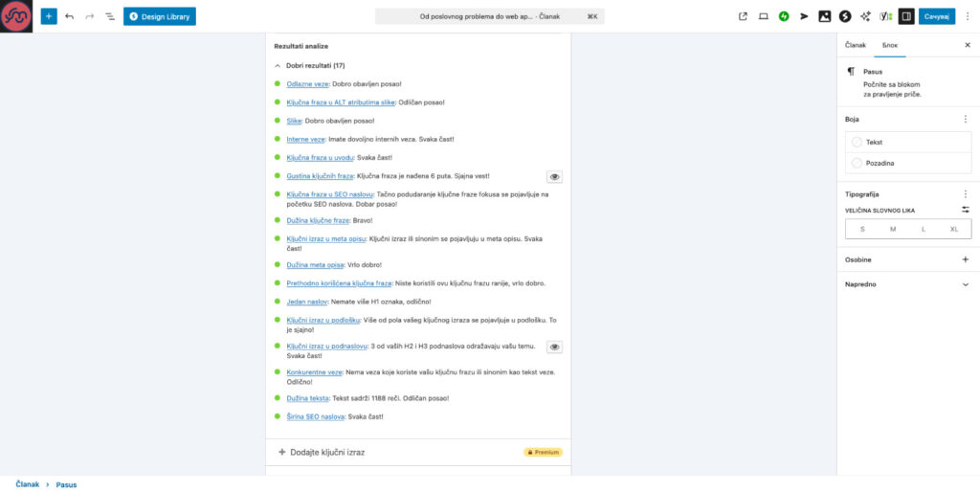Open the editor options three-dot menu
The image size is (980, 493).
click(968, 17)
